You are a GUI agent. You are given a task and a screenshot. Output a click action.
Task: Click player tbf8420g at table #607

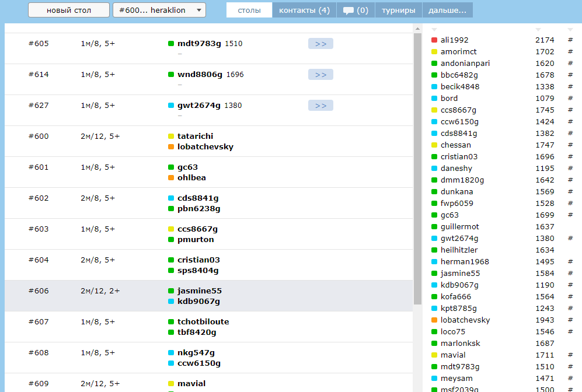point(197,332)
